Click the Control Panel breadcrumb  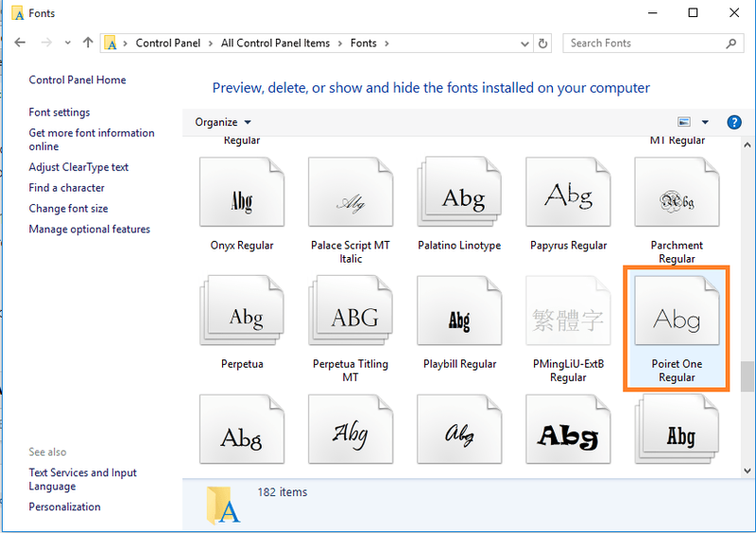[x=168, y=43]
